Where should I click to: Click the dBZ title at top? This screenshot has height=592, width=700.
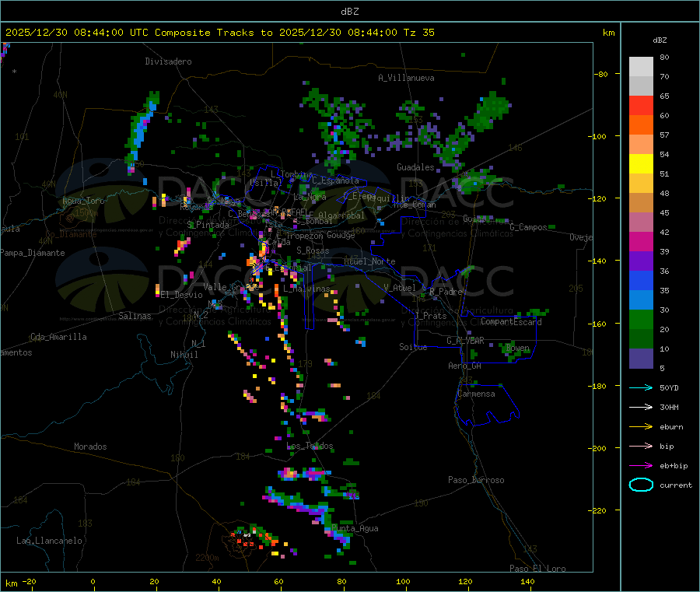point(349,12)
